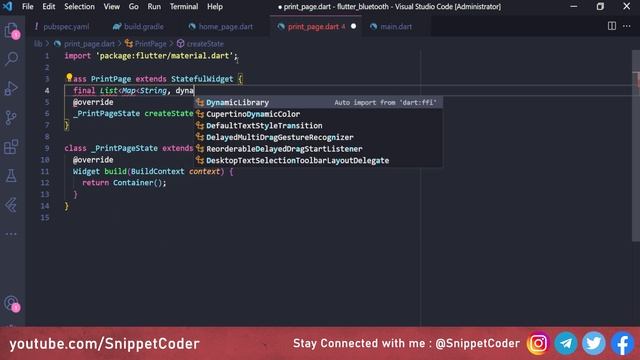
Task: Click the lib breadcrumb
Action: click(38, 44)
